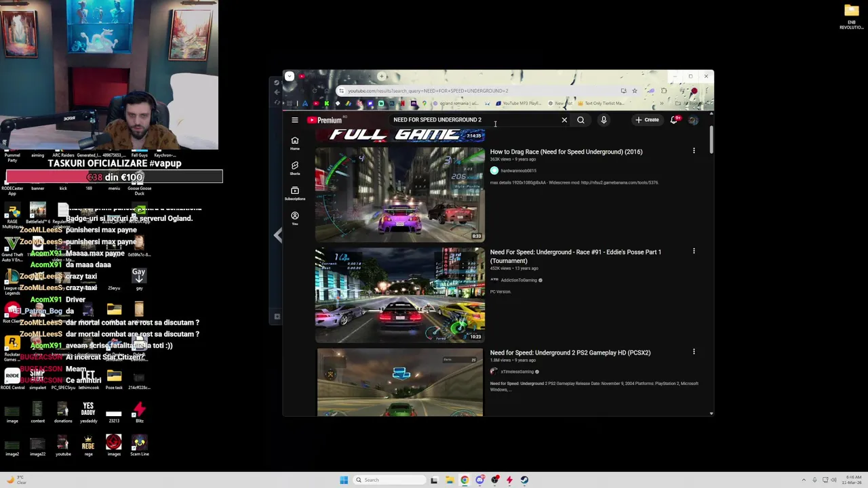This screenshot has width=868, height=488.
Task: Open the Text Only Tierlist bookmark
Action: point(601,104)
